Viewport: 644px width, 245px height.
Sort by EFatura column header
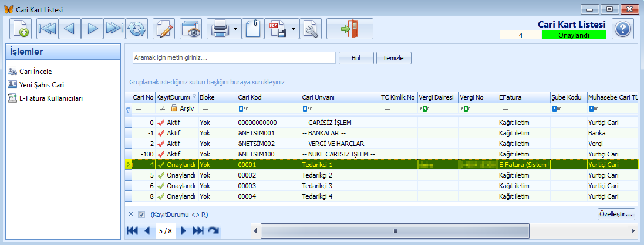click(524, 97)
